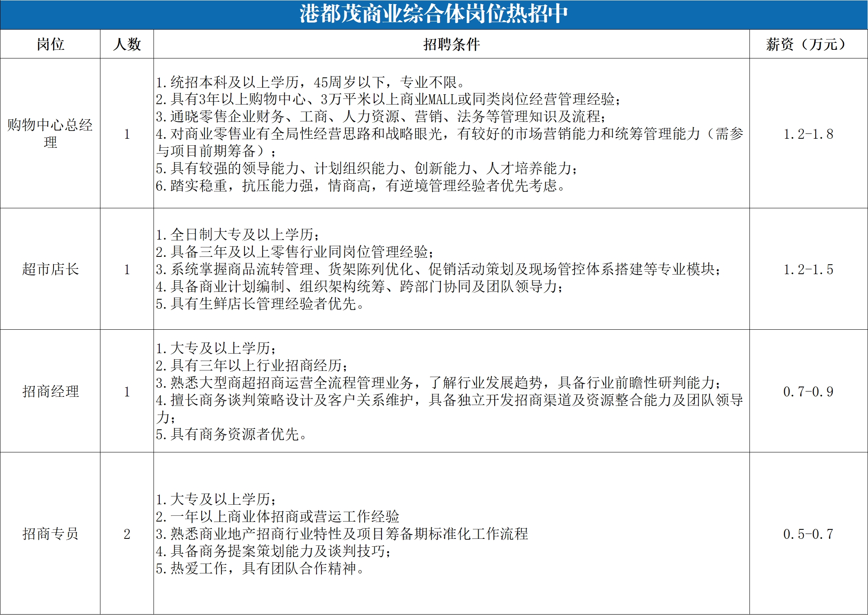This screenshot has height=615, width=868.
Task: Select the 人数 column header
Action: coord(127,44)
